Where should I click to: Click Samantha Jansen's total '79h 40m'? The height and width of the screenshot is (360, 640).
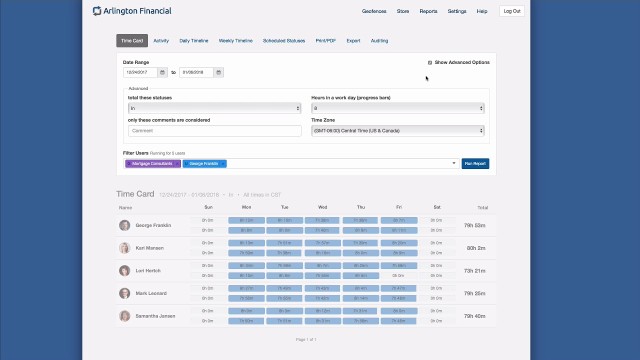[474, 316]
